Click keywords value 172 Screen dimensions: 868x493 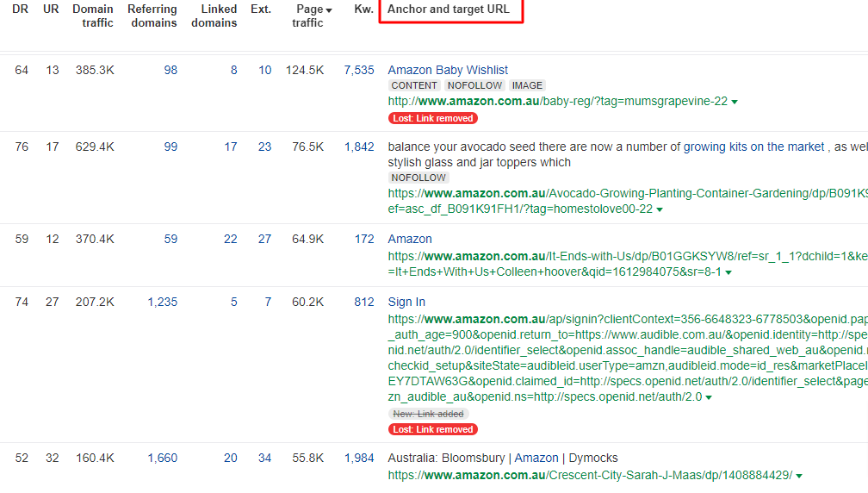[364, 240]
